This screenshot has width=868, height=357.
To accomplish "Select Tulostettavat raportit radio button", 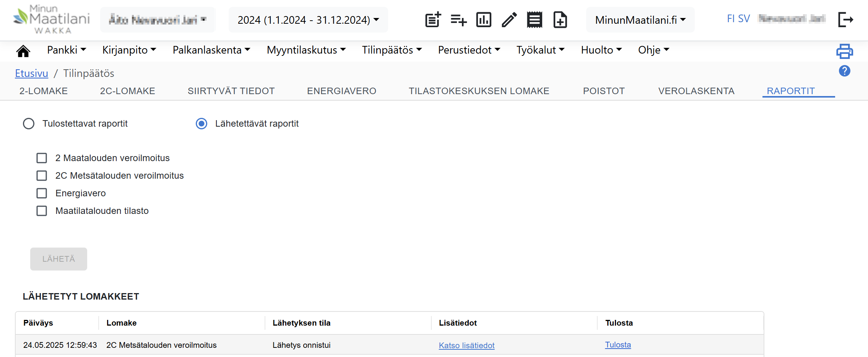I will [x=29, y=124].
